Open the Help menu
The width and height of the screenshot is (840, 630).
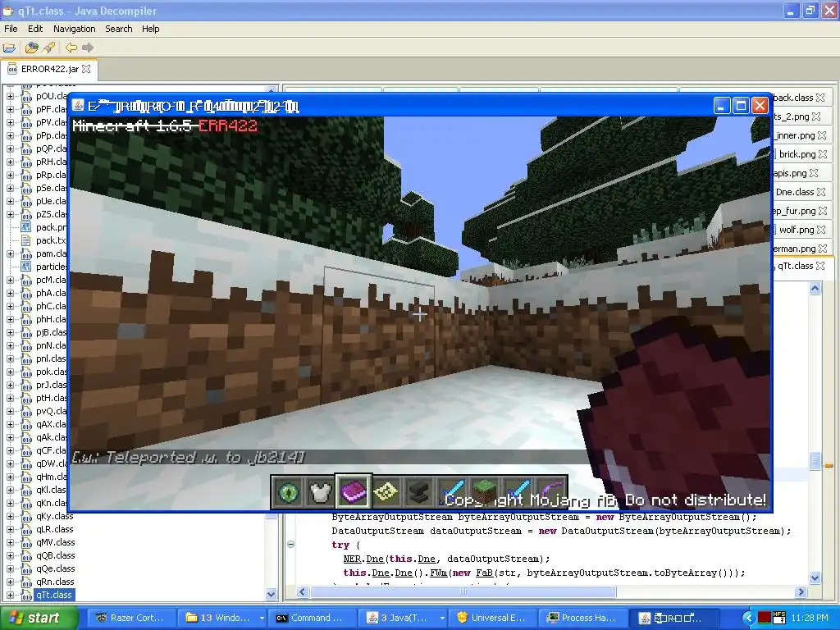(x=151, y=29)
